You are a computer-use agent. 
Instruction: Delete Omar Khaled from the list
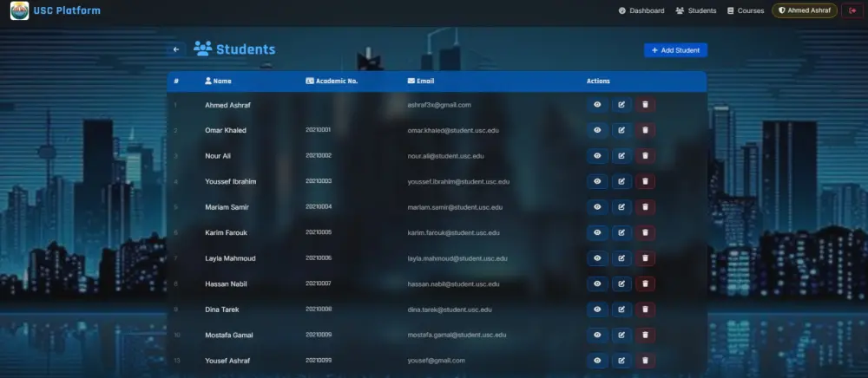click(645, 130)
